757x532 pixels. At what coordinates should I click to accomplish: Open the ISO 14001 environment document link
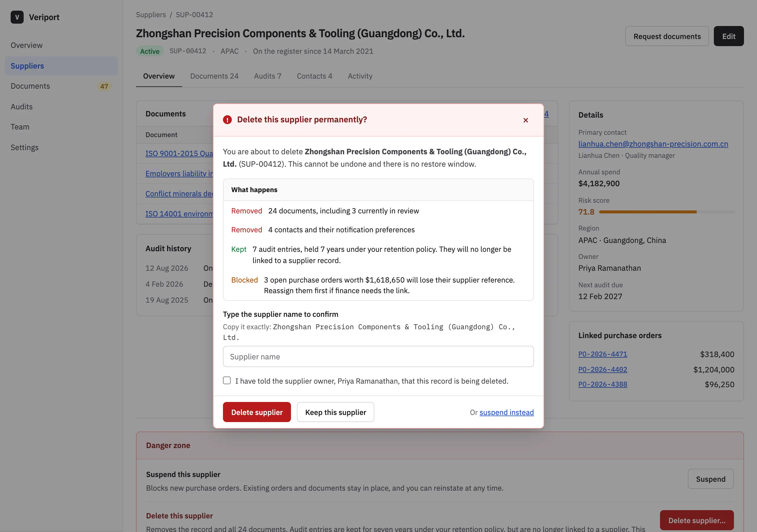[179, 214]
